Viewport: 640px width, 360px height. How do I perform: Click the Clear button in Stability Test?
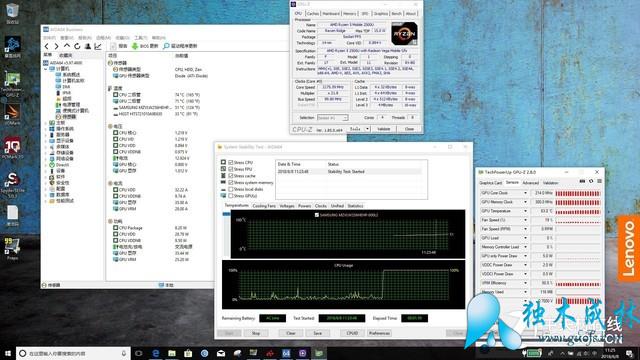(291, 333)
